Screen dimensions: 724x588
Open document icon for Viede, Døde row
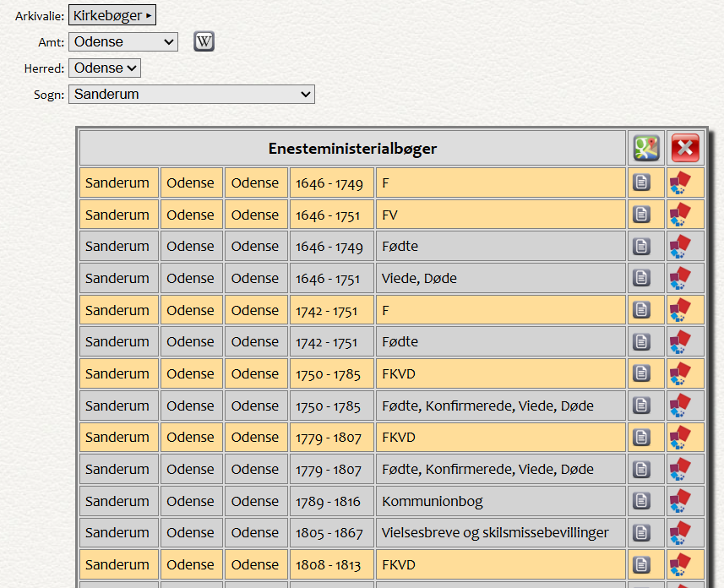click(642, 278)
